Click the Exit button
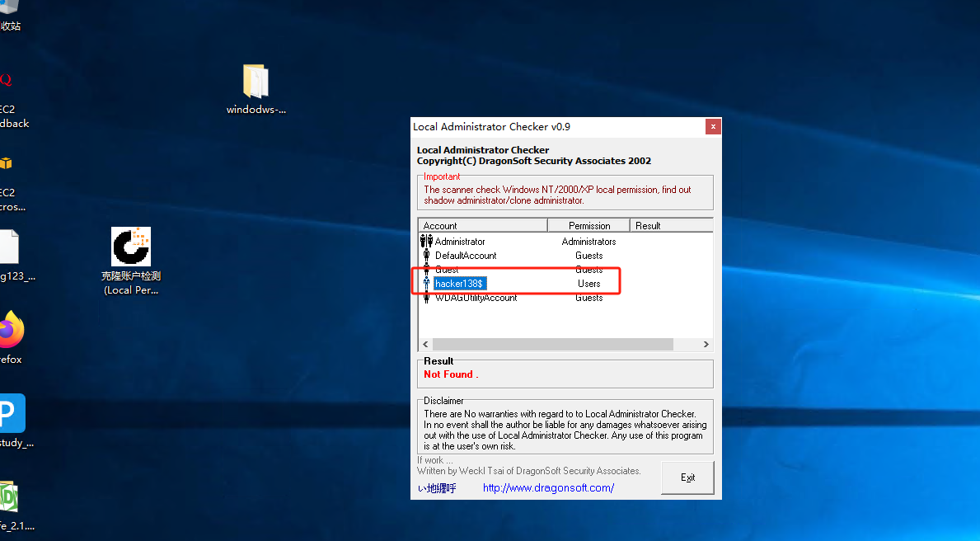The height and width of the screenshot is (541, 980). click(x=687, y=477)
